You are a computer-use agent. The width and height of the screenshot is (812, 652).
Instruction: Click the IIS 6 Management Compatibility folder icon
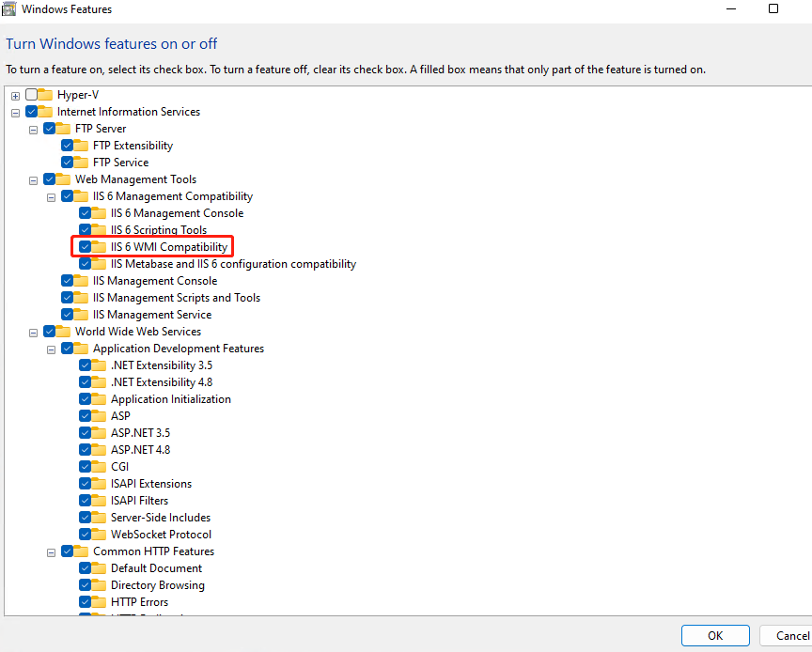point(81,196)
